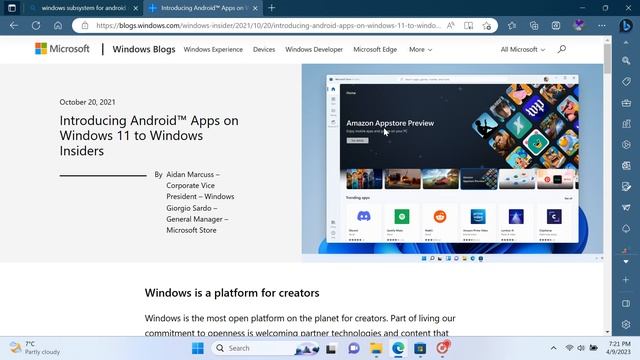Refresh the current page
Viewport: 640px width, 360px height.
pos(36,25)
